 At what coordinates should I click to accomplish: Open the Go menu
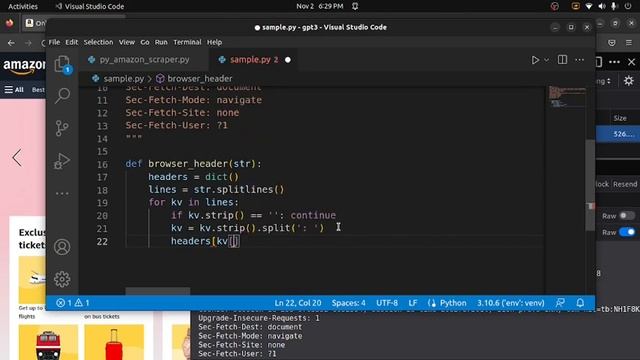pos(145,42)
